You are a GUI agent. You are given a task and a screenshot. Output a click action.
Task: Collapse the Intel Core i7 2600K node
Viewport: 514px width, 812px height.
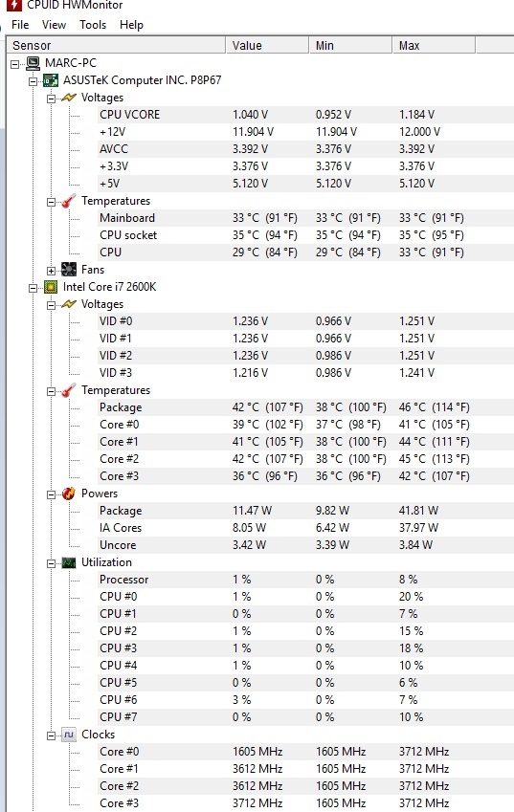click(34, 288)
